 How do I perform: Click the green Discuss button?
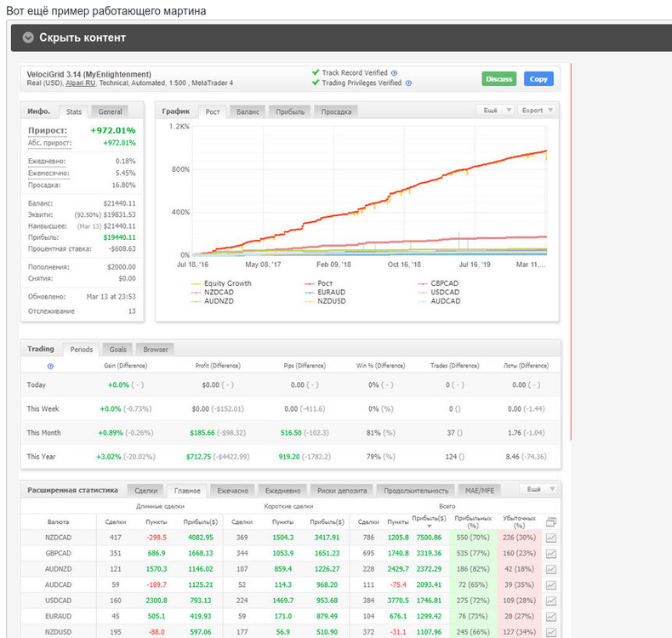click(499, 79)
